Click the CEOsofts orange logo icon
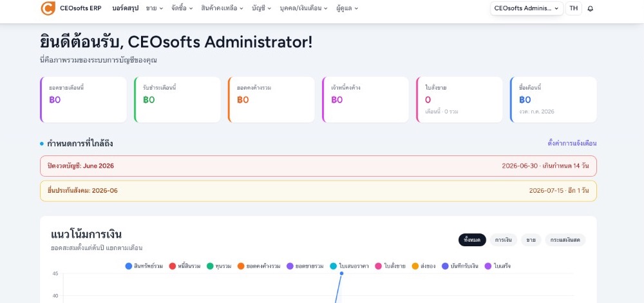644x303 pixels. (x=48, y=8)
